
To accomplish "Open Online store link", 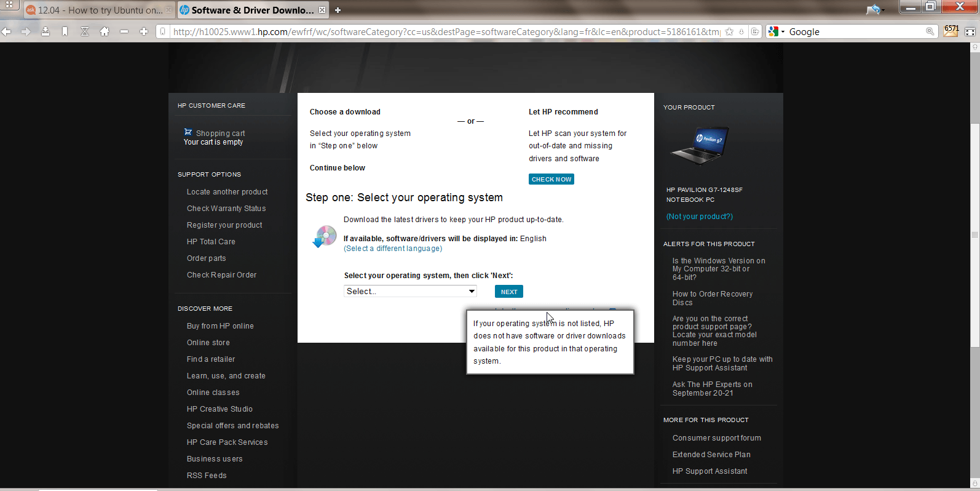I will [208, 343].
